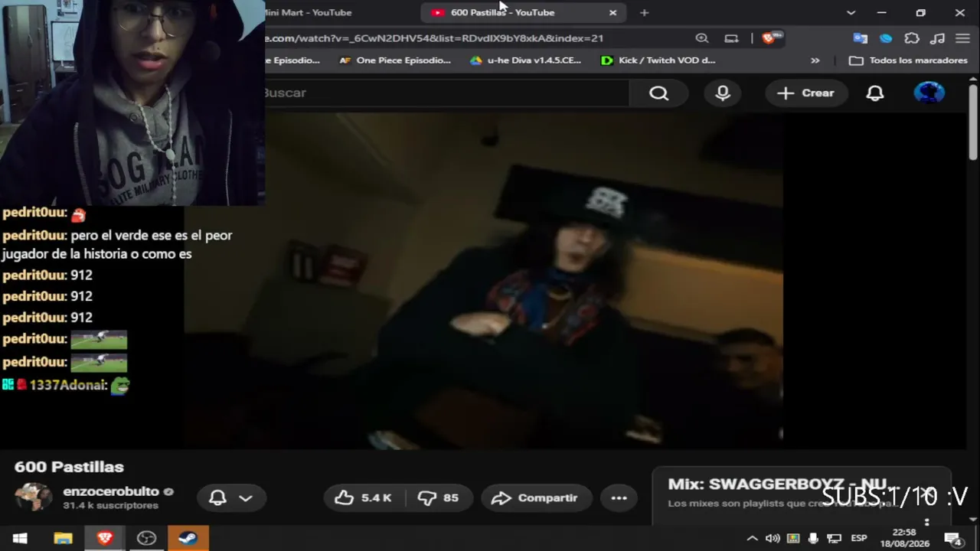980x551 pixels.
Task: Open the tab search dropdown arrow
Action: point(851,12)
